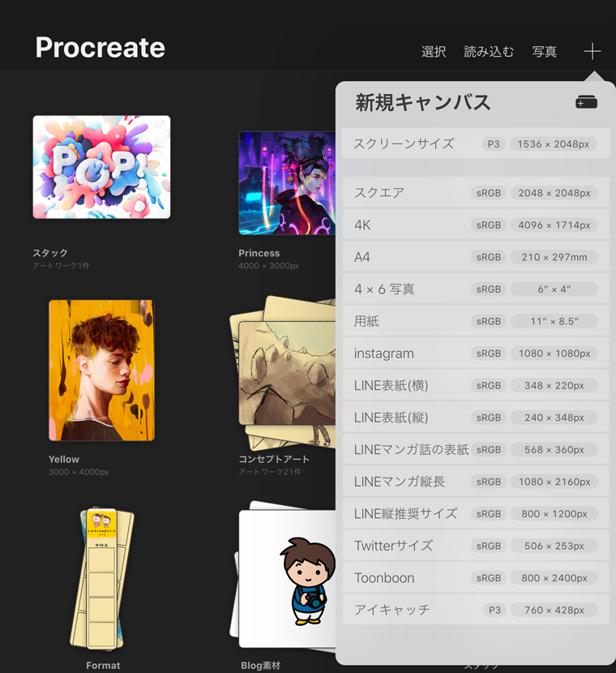Open the custom canvas creation icon
The width and height of the screenshot is (616, 673).
pyautogui.click(x=586, y=102)
